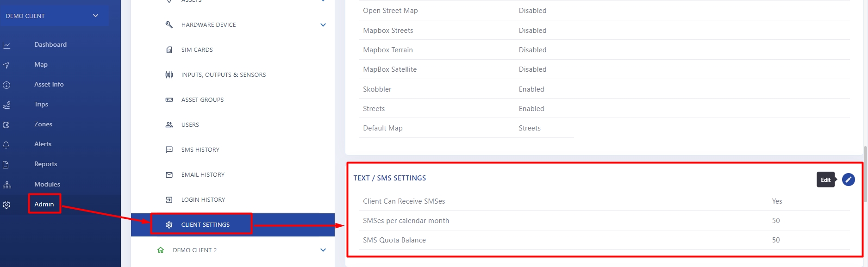Expand the Hardware Device chevron
Image resolution: width=868 pixels, height=267 pixels.
323,25
